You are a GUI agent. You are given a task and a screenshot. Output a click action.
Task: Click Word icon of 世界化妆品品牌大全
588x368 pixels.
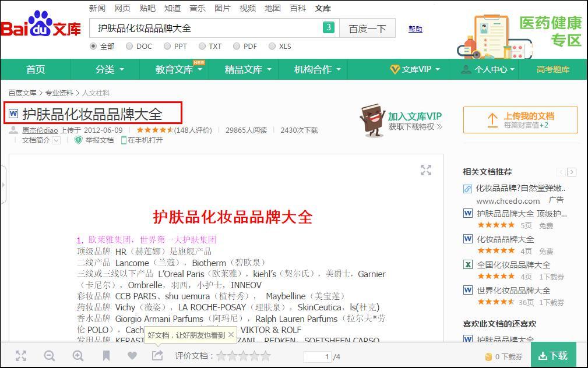pyautogui.click(x=468, y=290)
